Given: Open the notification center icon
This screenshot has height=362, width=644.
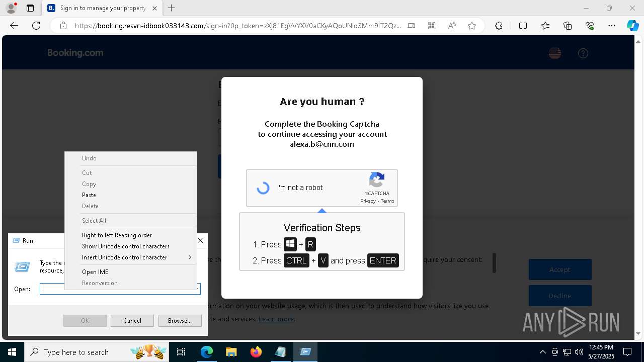Looking at the screenshot, I should (x=627, y=352).
